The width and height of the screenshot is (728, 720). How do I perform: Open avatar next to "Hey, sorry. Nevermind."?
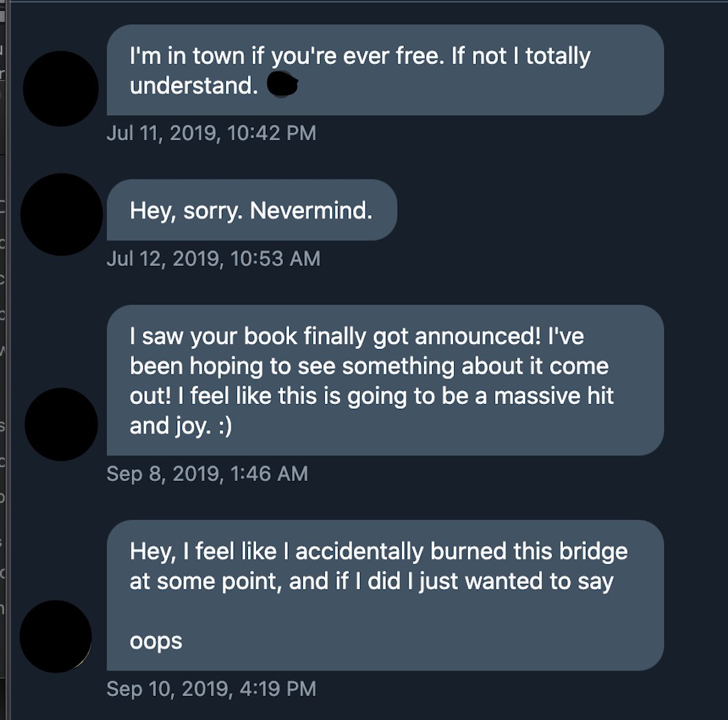pos(61,214)
